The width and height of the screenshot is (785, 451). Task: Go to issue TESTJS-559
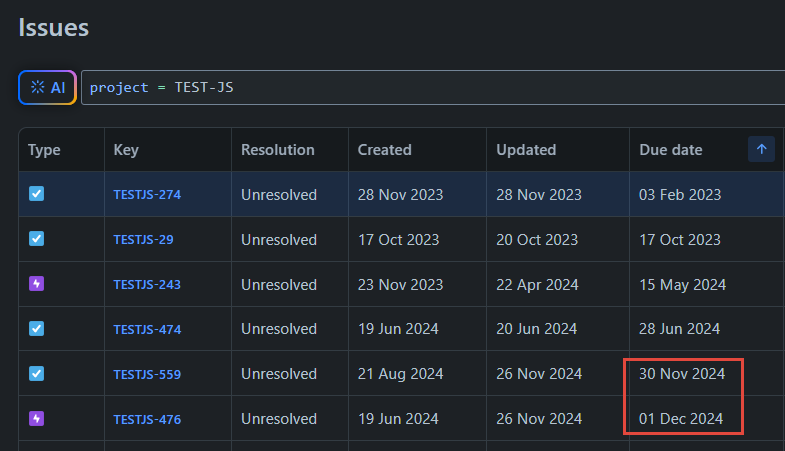point(147,375)
